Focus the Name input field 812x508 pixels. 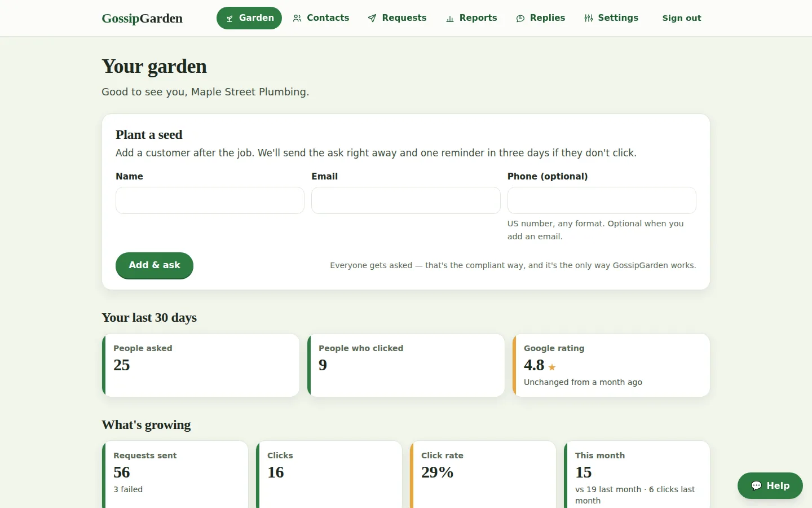click(x=210, y=200)
